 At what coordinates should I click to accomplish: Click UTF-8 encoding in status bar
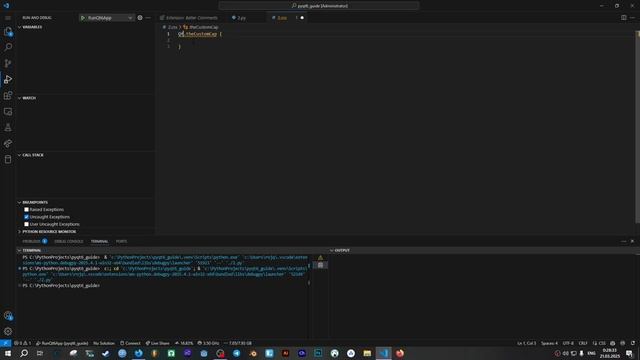pyautogui.click(x=568, y=343)
